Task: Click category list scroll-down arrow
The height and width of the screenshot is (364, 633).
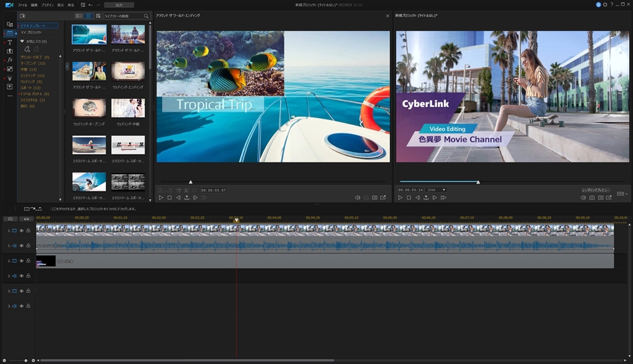Action: [x=60, y=200]
